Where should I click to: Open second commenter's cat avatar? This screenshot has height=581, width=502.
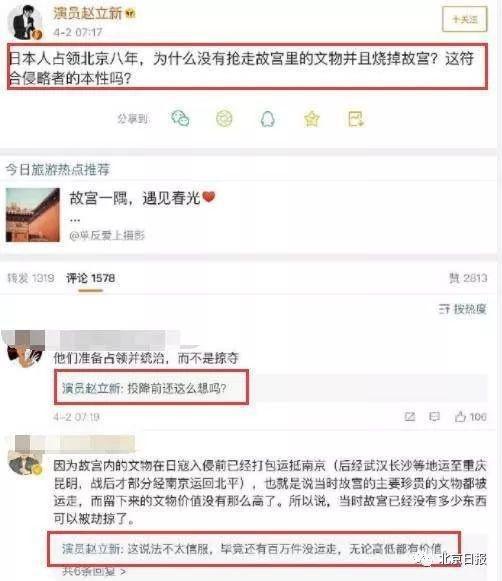pyautogui.click(x=25, y=463)
